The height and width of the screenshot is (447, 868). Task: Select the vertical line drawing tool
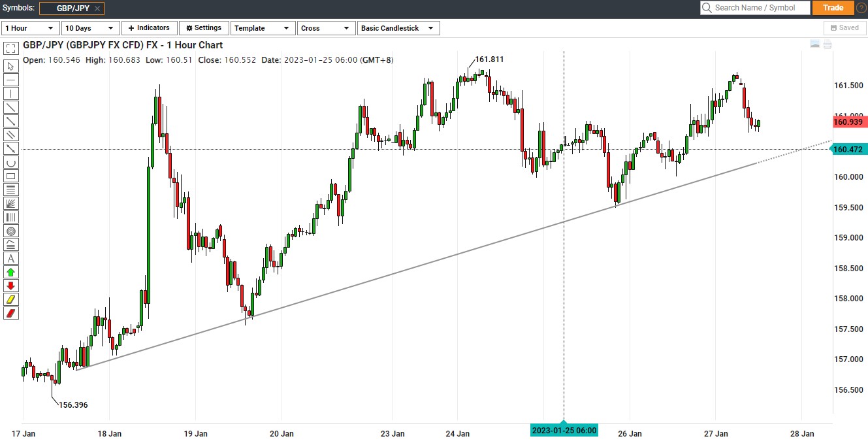click(x=11, y=93)
